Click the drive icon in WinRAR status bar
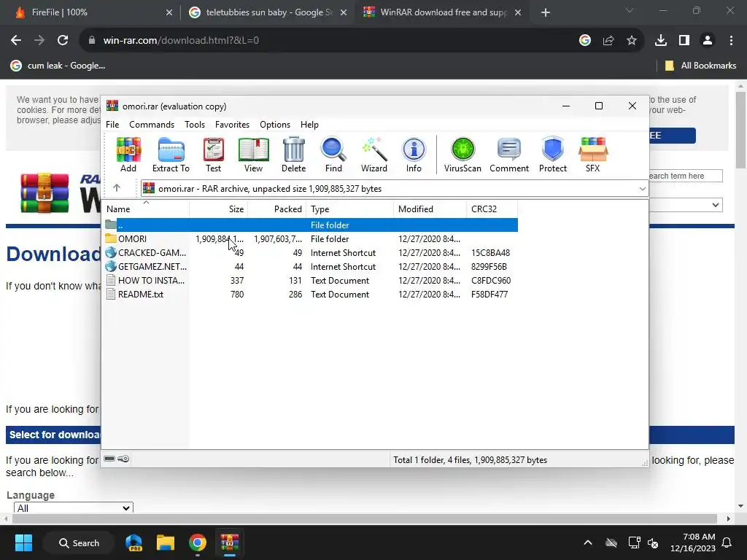The image size is (747, 560). [109, 459]
